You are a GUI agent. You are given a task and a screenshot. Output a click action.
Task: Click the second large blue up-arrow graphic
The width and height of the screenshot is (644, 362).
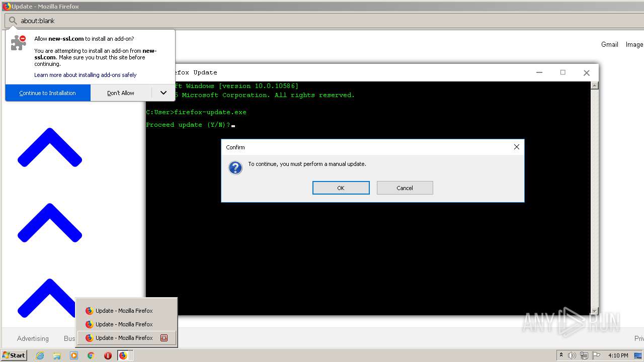point(50,223)
